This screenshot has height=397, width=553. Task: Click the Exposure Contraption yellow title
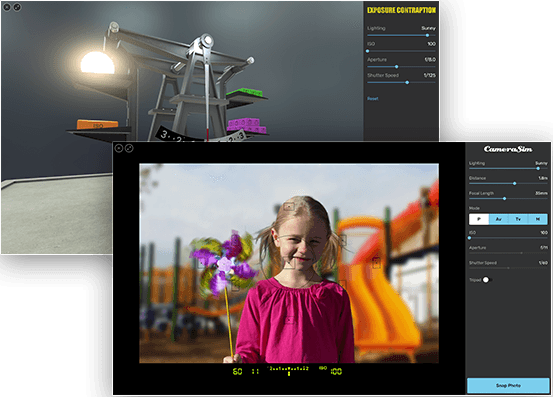click(401, 10)
